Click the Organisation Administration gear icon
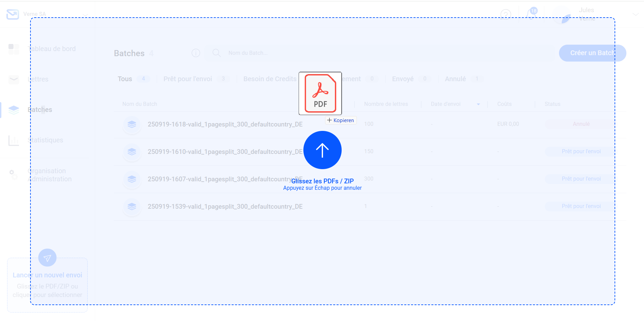Image resolution: width=644 pixels, height=321 pixels. point(14,175)
